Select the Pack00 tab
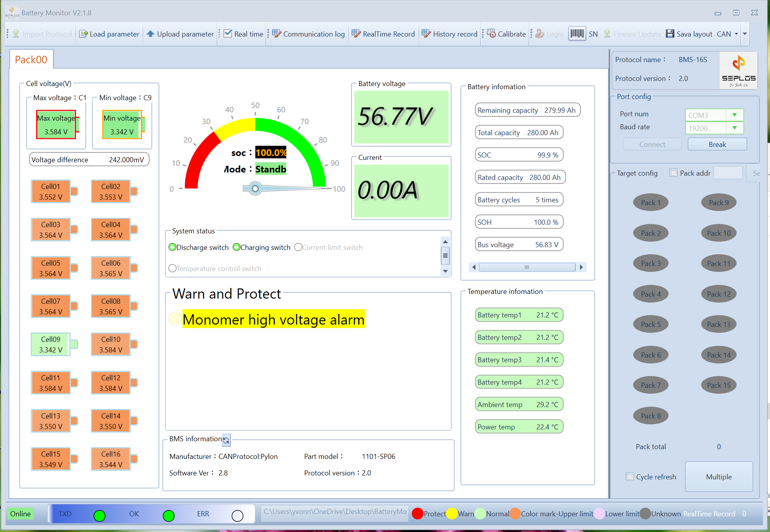 pyautogui.click(x=31, y=59)
